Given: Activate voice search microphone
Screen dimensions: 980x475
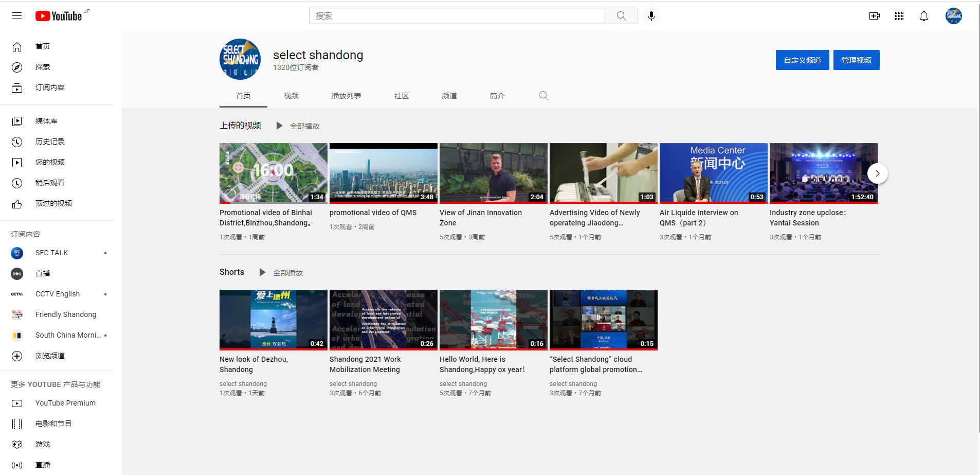Looking at the screenshot, I should pos(651,16).
